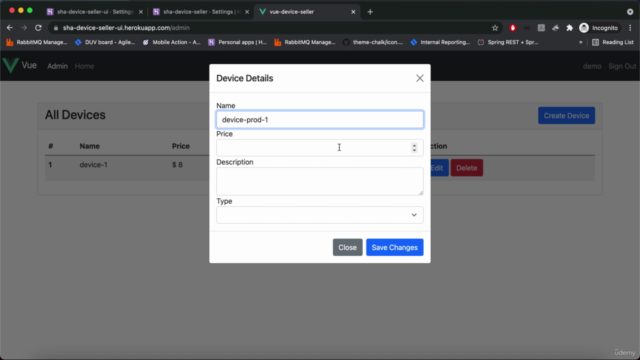Click the Vue logo icon
Screen dimensions: 640x360
(10, 65)
